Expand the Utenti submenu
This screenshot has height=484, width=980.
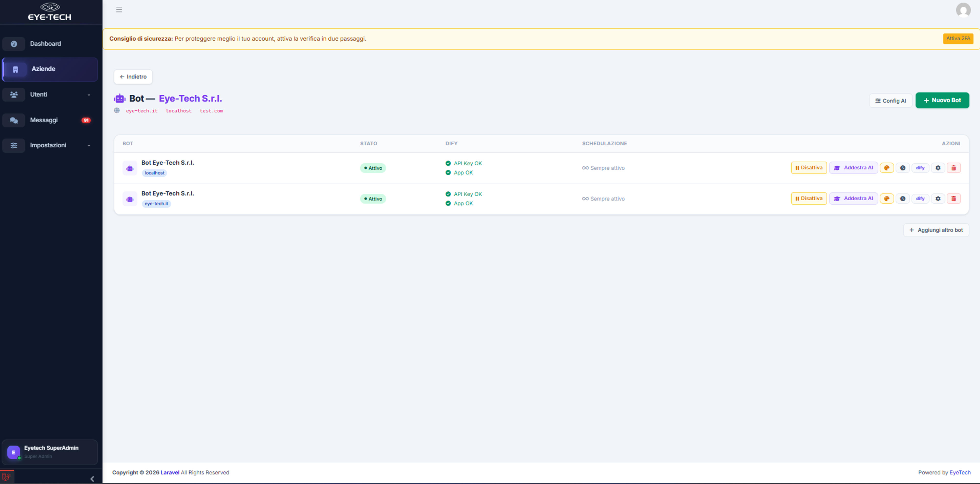point(50,95)
